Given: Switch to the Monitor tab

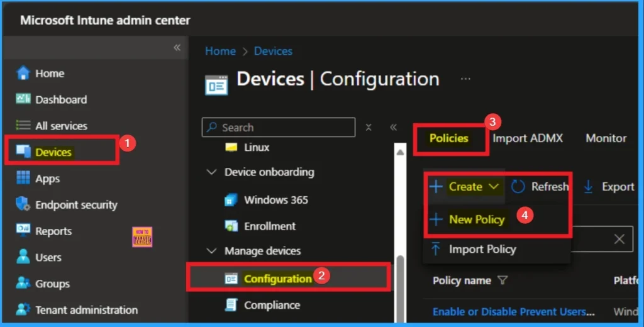Looking at the screenshot, I should pos(606,138).
